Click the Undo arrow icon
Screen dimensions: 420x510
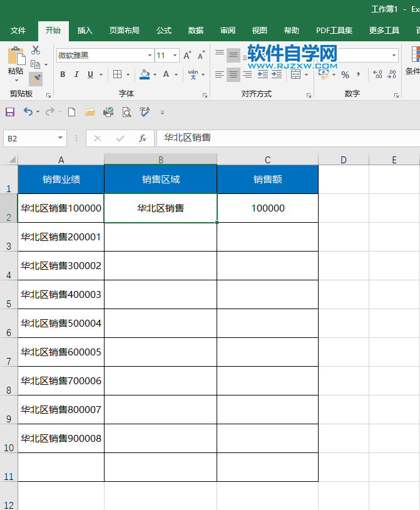[28, 112]
